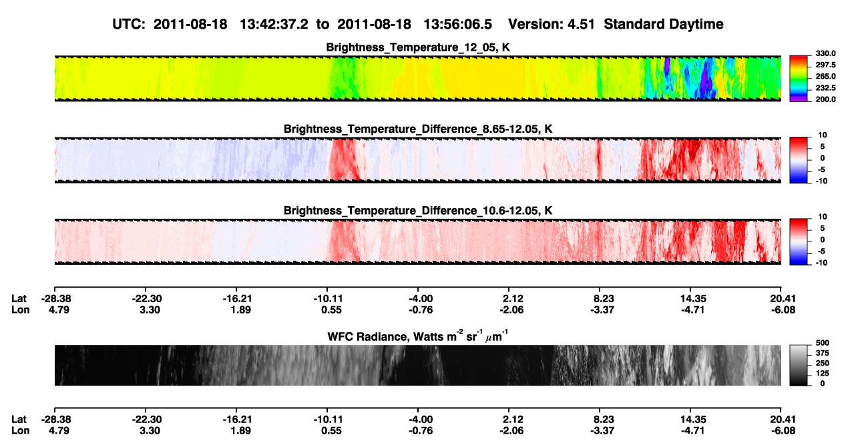
Task: Click latitude '-4.00' on the upper axis
Action: point(420,299)
